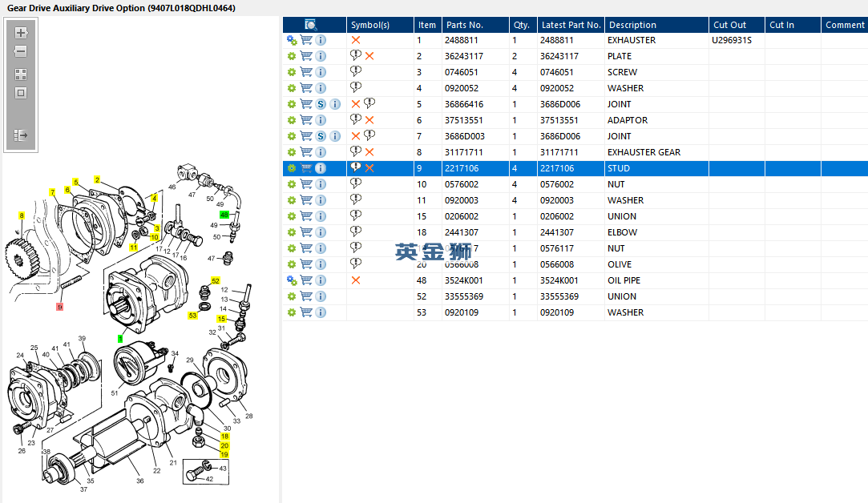Select yellow hotspot 53 on the diagram
The image size is (868, 503).
pos(192,316)
